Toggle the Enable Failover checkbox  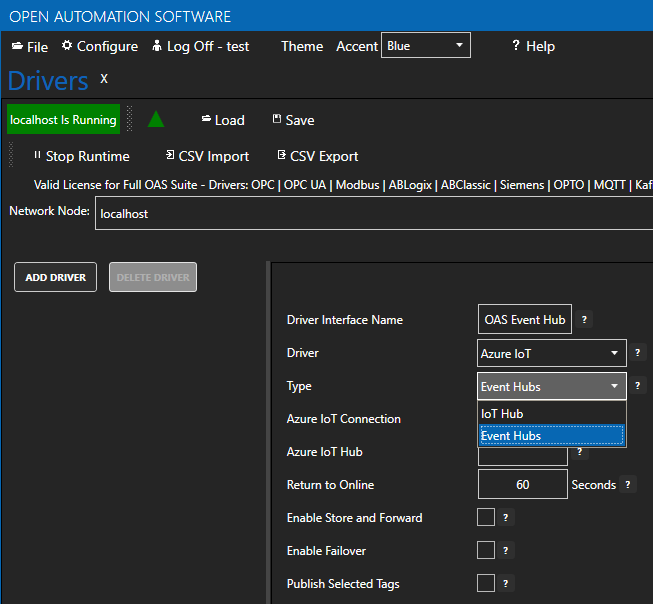point(486,551)
